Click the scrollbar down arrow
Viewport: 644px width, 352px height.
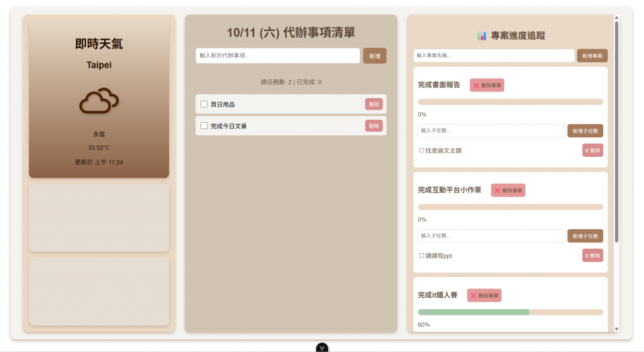click(x=616, y=329)
